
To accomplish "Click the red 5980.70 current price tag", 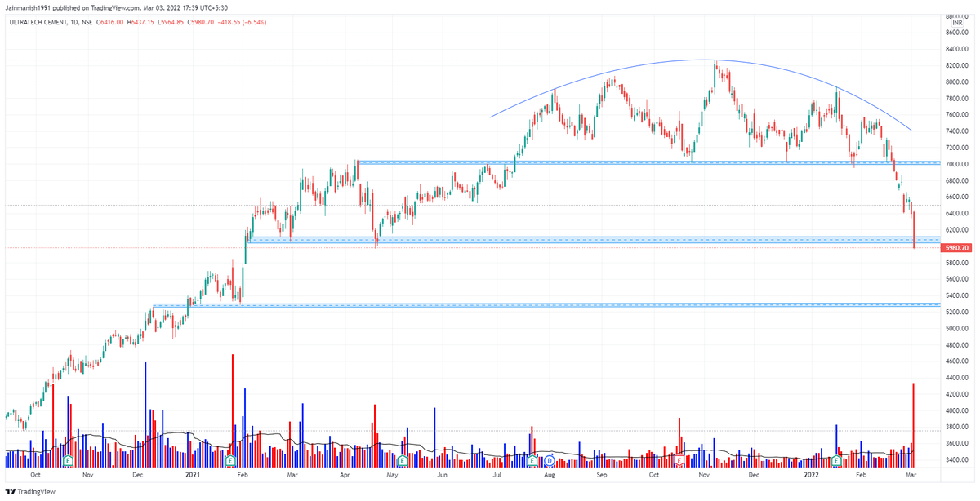I will point(955,248).
